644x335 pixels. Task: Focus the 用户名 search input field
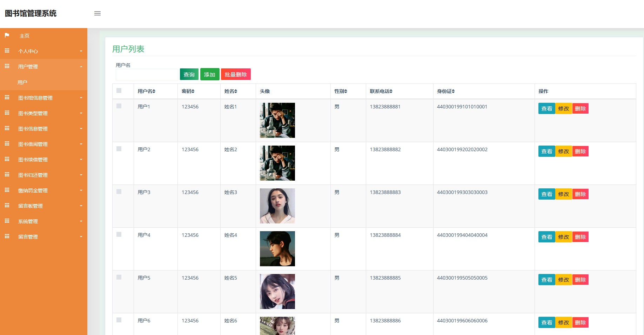tap(147, 75)
